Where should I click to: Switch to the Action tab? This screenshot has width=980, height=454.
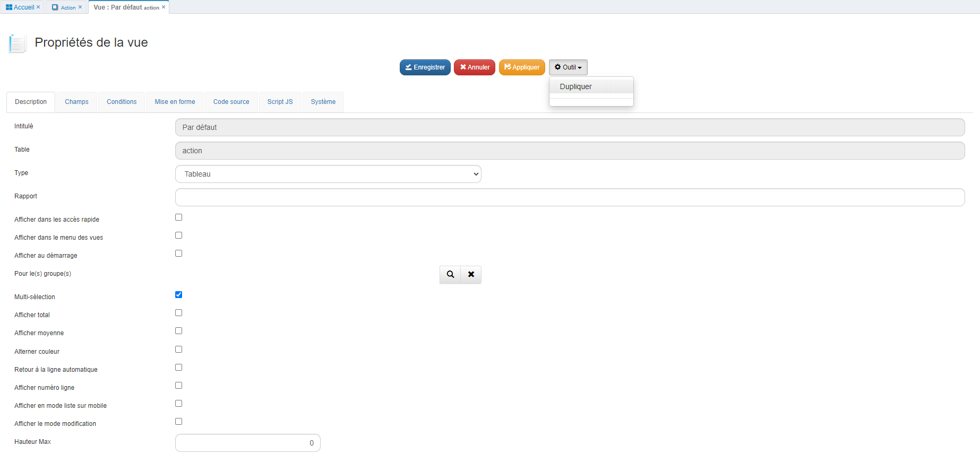pos(68,7)
